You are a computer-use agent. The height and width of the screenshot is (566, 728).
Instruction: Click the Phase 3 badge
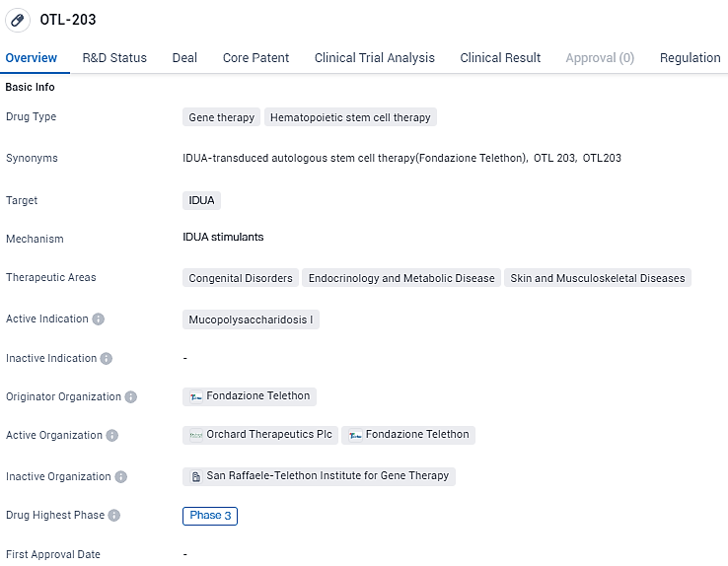click(209, 516)
